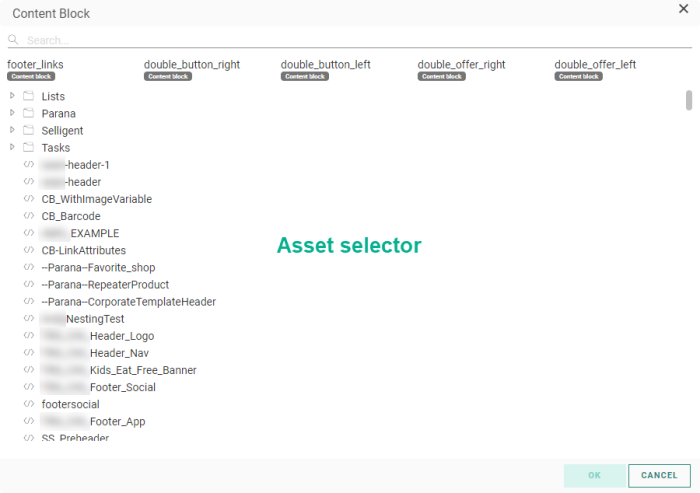
Task: Click the folder icon beside Tasks
Action: click(28, 148)
